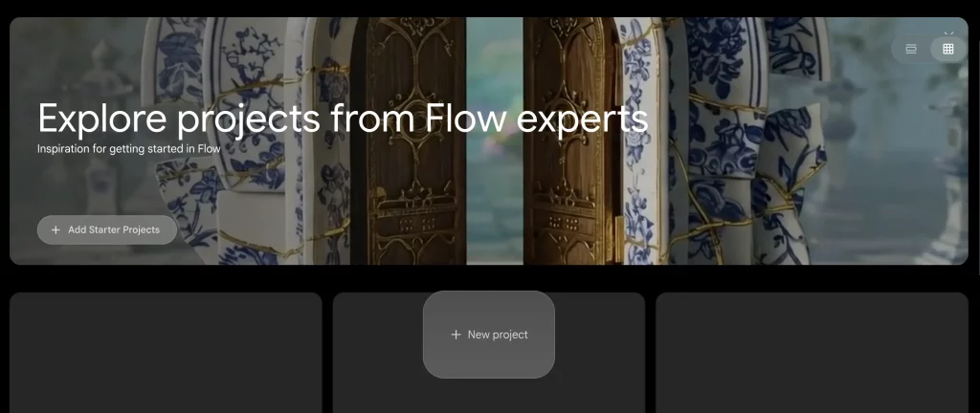This screenshot has width=980, height=413.
Task: Click the Inspiration for getting started in Flow subtitle
Action: (x=129, y=148)
